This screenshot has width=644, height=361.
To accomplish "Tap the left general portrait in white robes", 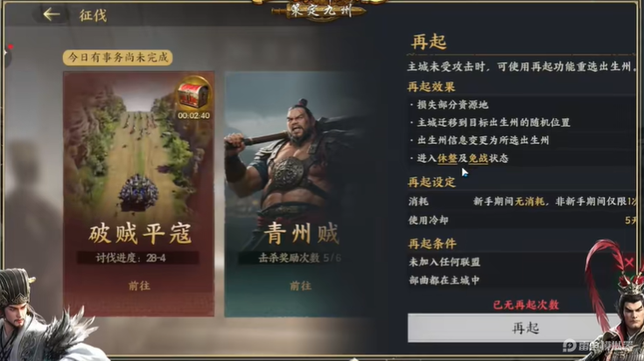I will tap(37, 316).
